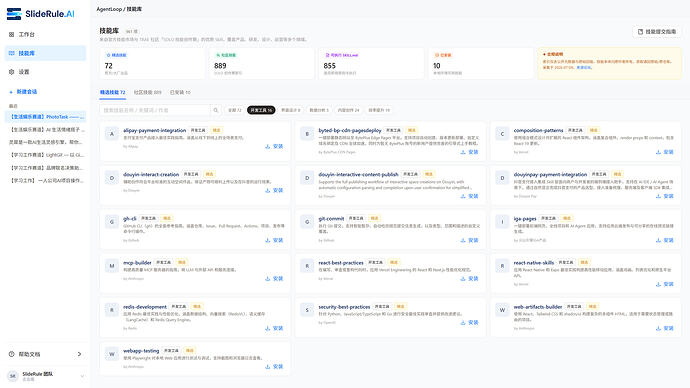Select the 开发工具 16 filter chip
Viewport: 690px width, 388px height.
click(x=261, y=110)
